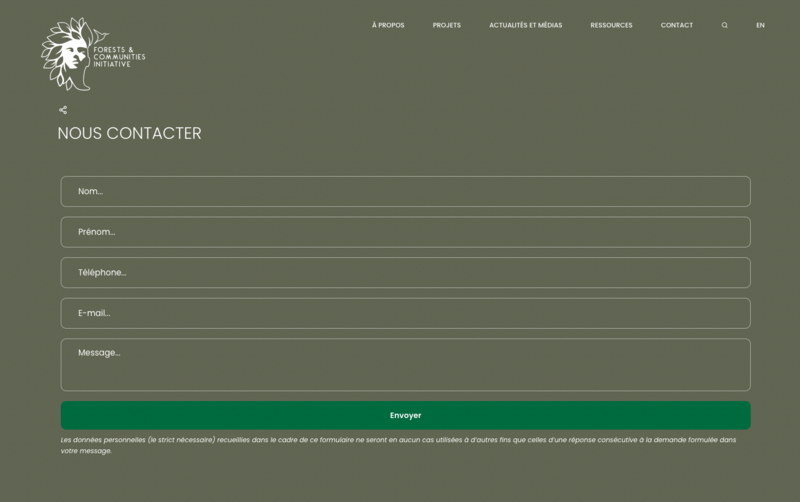Click the E-mail text field
Image resolution: width=800 pixels, height=502 pixels.
tap(405, 313)
